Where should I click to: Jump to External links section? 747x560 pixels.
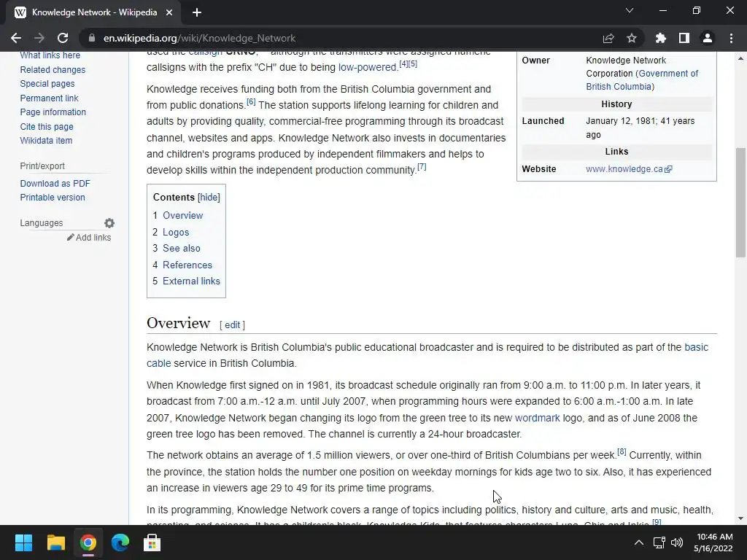tap(192, 281)
